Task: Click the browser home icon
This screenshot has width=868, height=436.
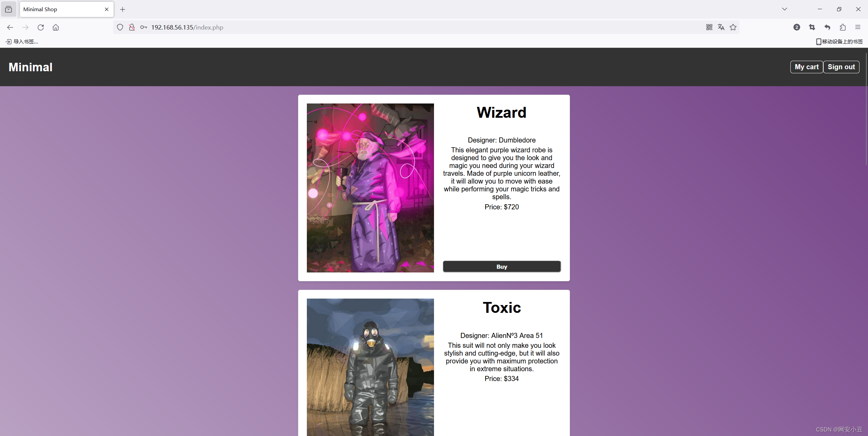Action: [x=56, y=27]
